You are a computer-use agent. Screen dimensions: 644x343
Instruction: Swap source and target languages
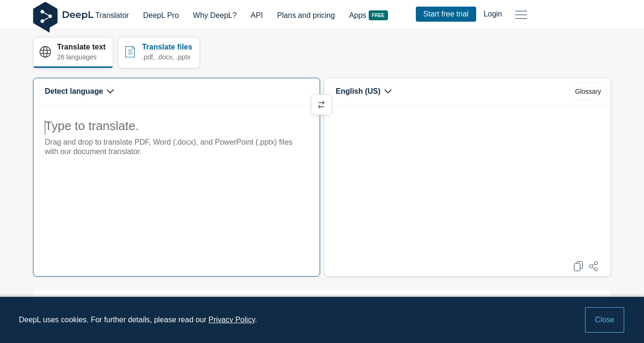point(322,105)
